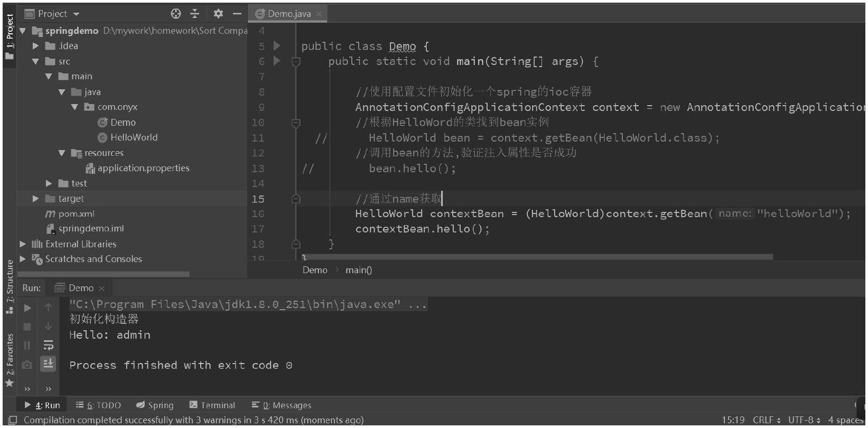Select springdemo.iml file
The image size is (868, 428).
coord(85,229)
